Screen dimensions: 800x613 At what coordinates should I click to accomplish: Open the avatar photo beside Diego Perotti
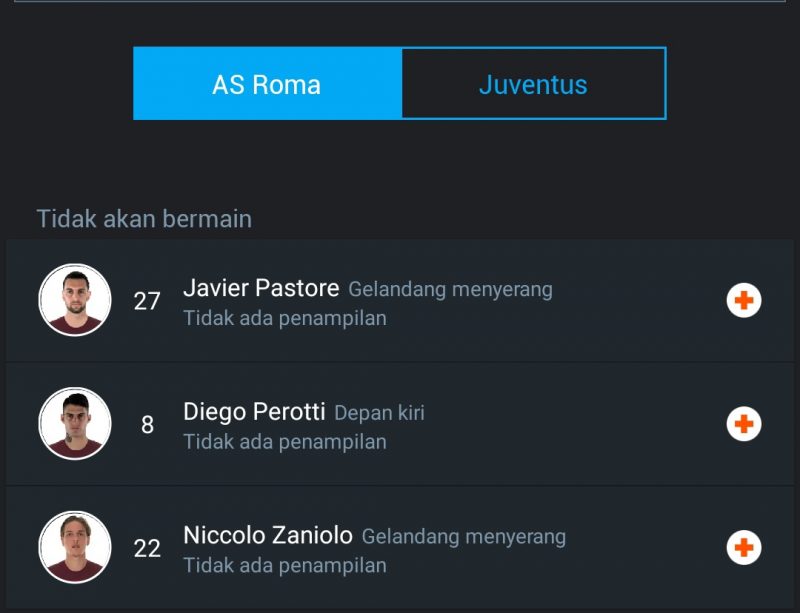pos(75,424)
